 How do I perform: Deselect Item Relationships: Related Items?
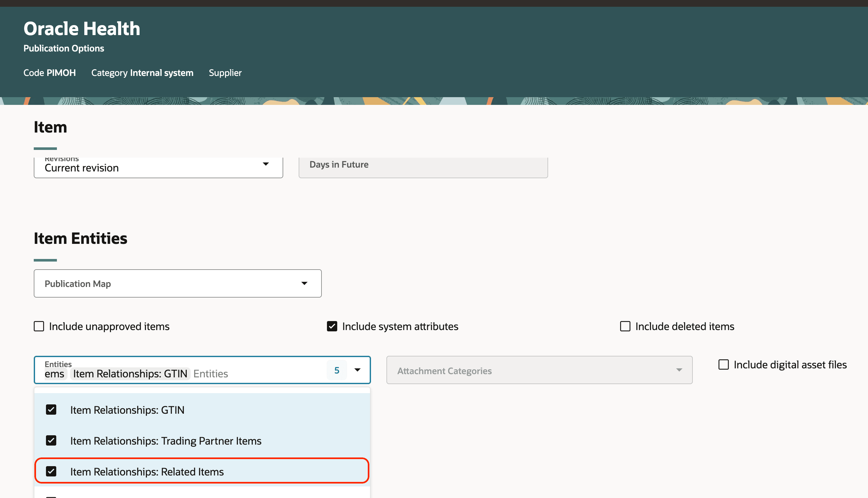(51, 471)
